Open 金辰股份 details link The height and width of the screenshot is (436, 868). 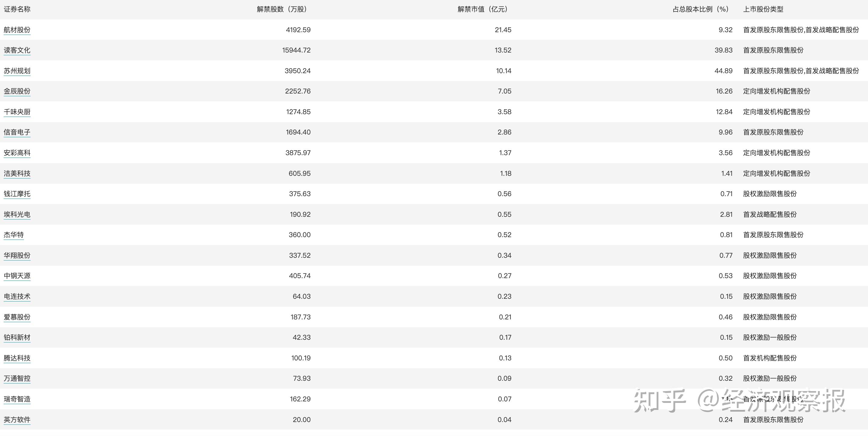pos(17,91)
